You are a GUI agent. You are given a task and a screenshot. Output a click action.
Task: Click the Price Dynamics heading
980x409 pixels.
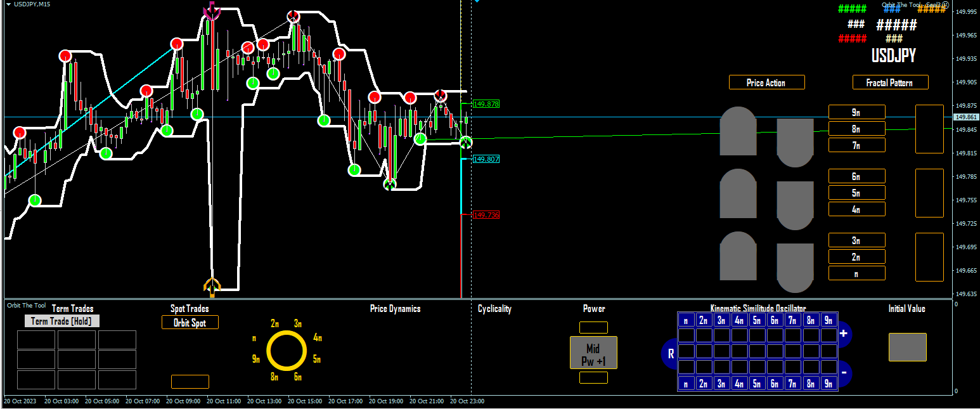click(x=395, y=309)
